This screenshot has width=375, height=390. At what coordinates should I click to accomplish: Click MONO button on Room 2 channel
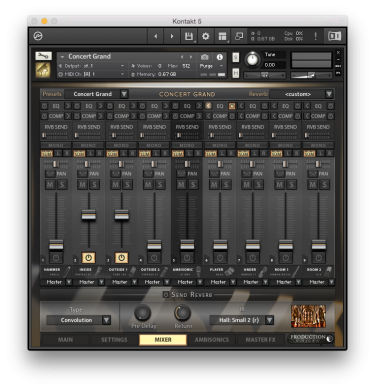point(318,145)
